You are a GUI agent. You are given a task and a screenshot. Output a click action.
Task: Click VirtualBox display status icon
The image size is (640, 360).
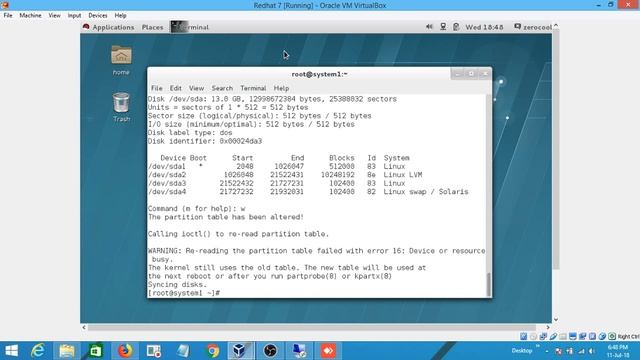coord(573,336)
